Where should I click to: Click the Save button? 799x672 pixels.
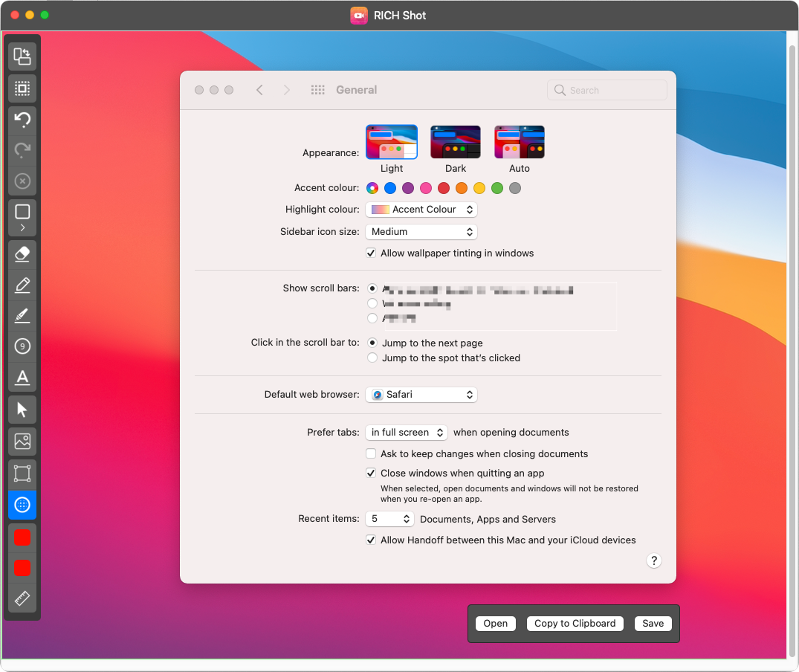pyautogui.click(x=653, y=624)
